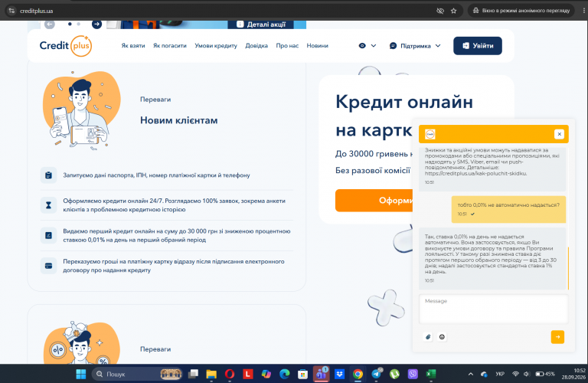
Task: Click the new client illustration
Action: (x=81, y=110)
